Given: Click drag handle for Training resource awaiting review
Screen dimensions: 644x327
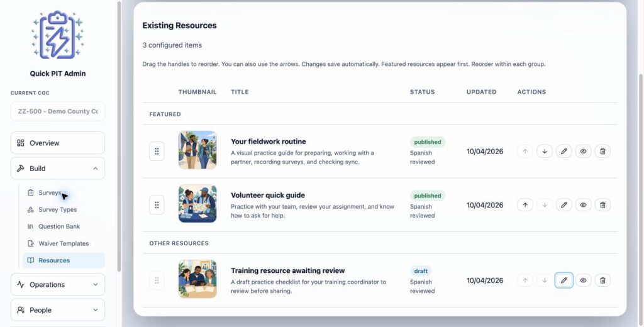Looking at the screenshot, I should click(157, 280).
